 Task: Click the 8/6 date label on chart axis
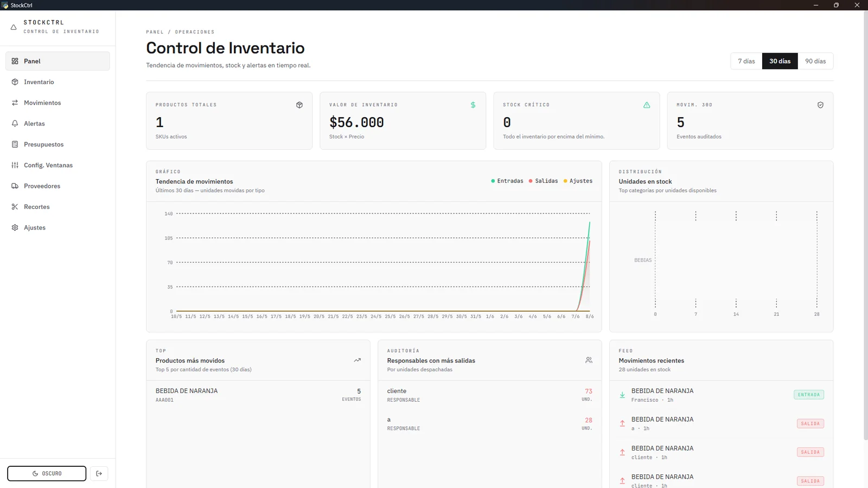tap(590, 316)
